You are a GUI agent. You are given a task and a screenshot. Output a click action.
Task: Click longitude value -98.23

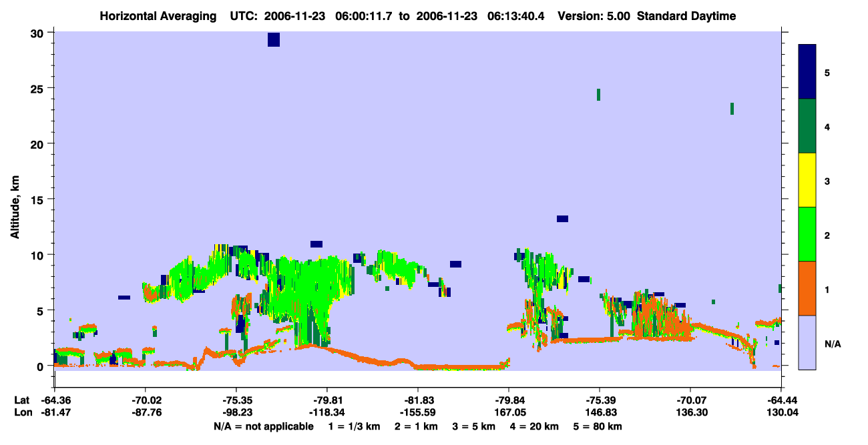point(236,412)
